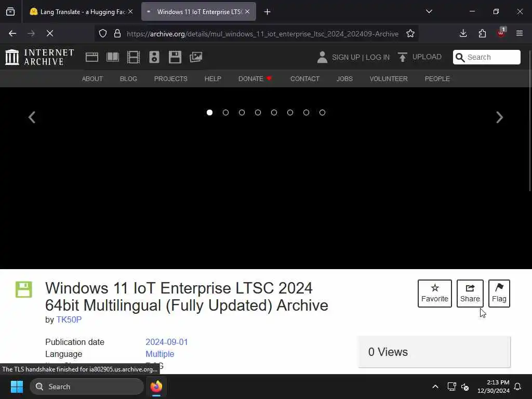The height and width of the screenshot is (399, 532).
Task: Open Internet Archive home logo
Action: [39, 57]
